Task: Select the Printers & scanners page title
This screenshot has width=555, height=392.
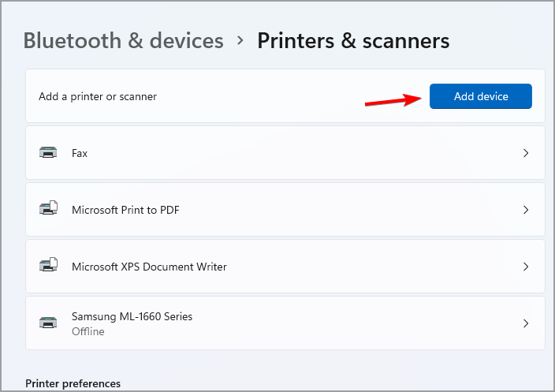Action: coord(353,40)
